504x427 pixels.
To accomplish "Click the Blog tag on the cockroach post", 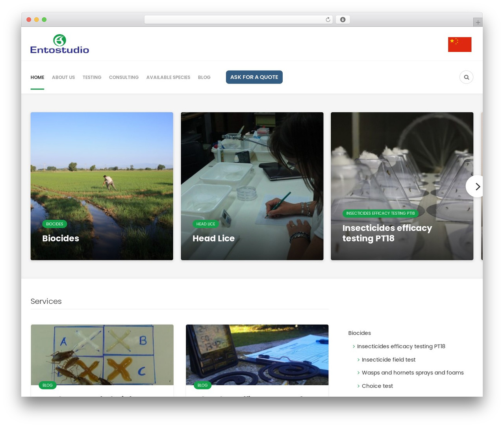I will pos(48,385).
